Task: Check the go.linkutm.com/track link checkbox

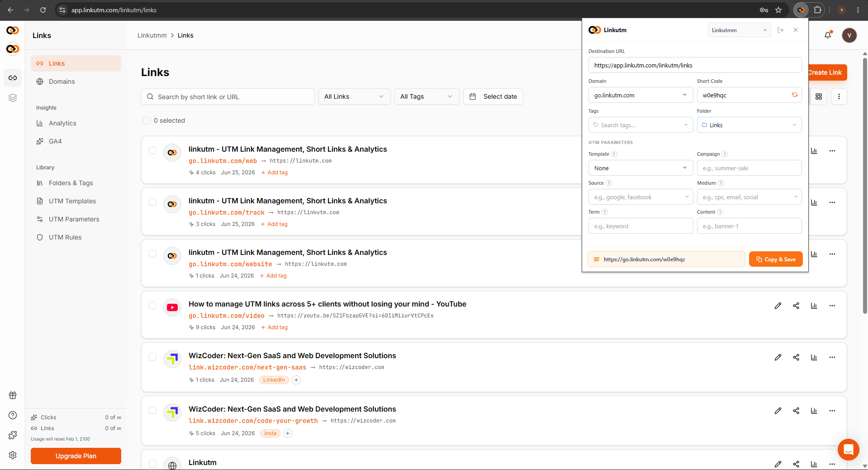Action: (152, 202)
